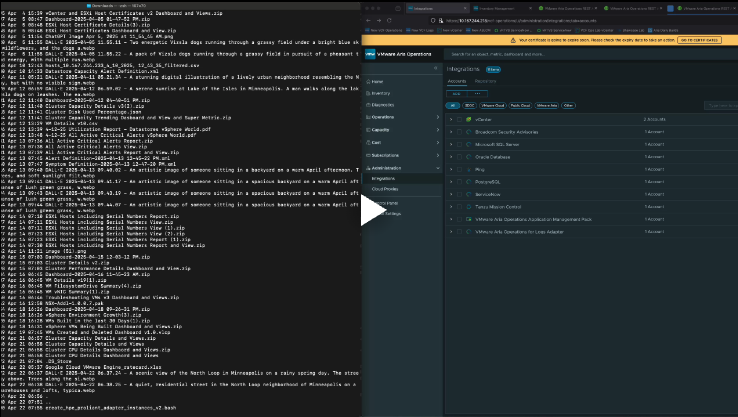Expand the Capacity menu chevron
Screen dimensions: 738x417
coord(438,130)
